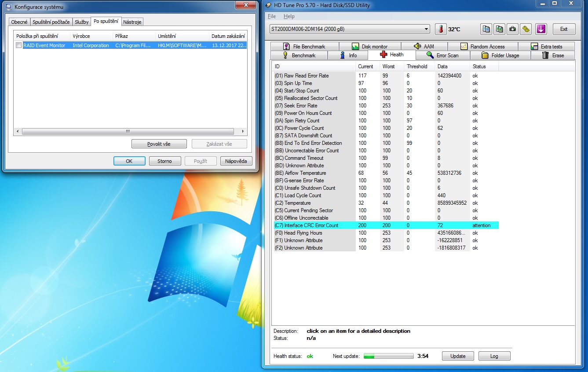Image resolution: width=588 pixels, height=372 pixels.
Task: Switch to the Nástroje tab
Action: click(132, 22)
